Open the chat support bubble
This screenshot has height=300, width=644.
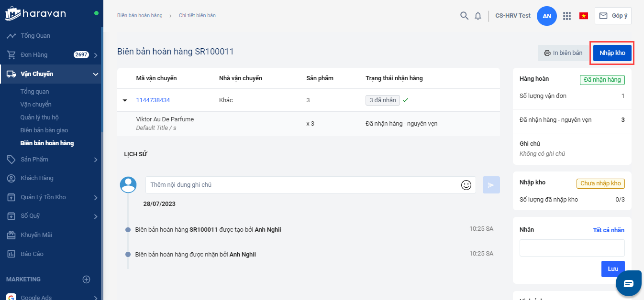tap(628, 283)
